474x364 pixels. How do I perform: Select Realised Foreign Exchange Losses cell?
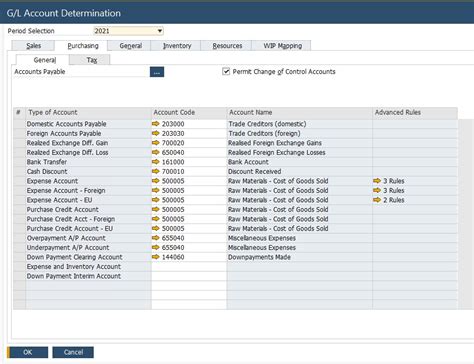[x=300, y=152]
